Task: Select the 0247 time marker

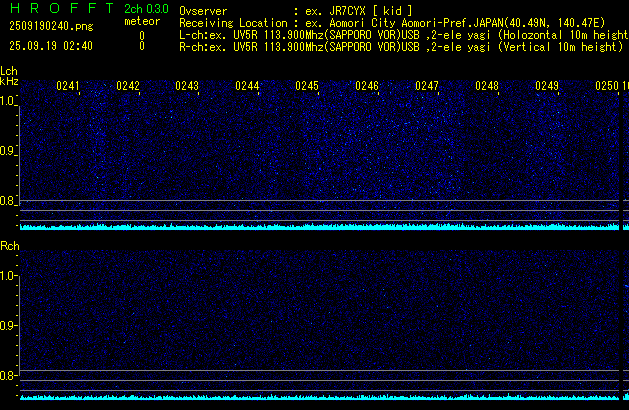Action: click(x=427, y=87)
